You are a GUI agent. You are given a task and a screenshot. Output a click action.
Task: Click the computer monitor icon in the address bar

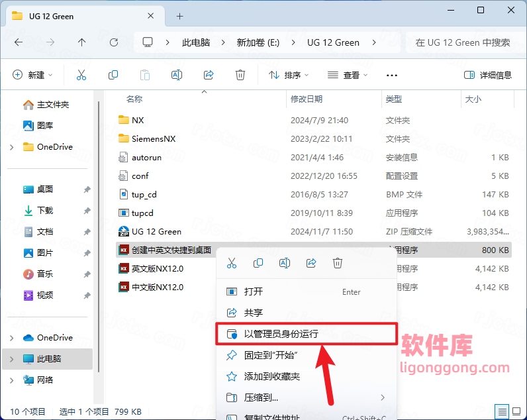(x=148, y=42)
